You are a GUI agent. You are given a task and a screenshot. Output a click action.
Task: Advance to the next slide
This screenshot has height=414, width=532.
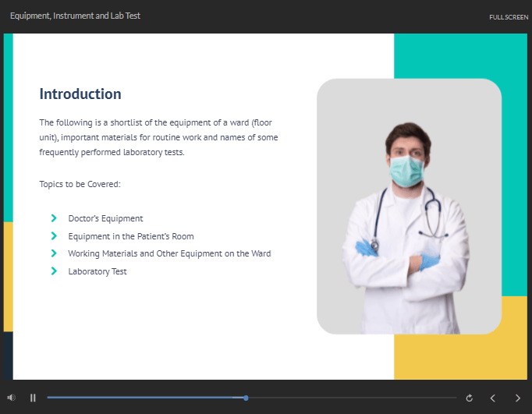click(518, 398)
